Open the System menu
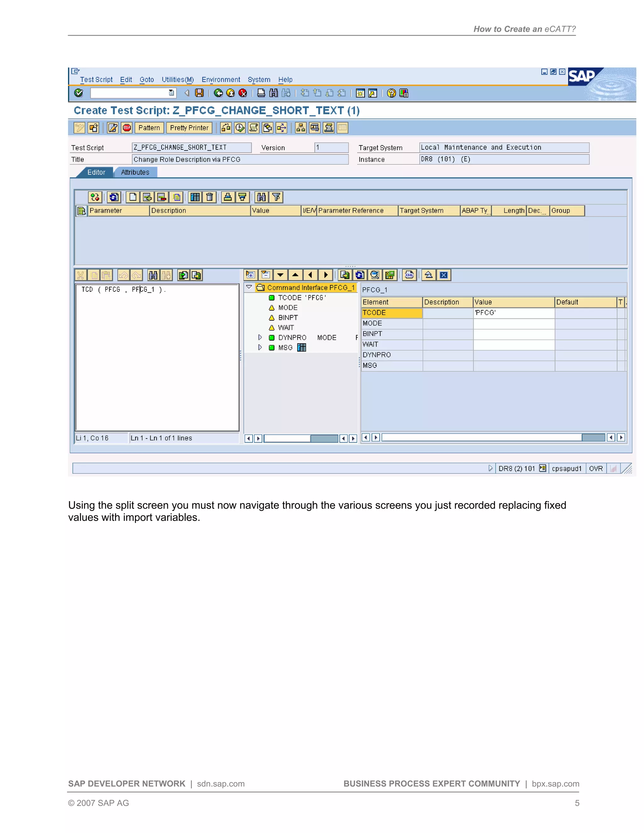The height and width of the screenshot is (833, 644). click(x=259, y=80)
